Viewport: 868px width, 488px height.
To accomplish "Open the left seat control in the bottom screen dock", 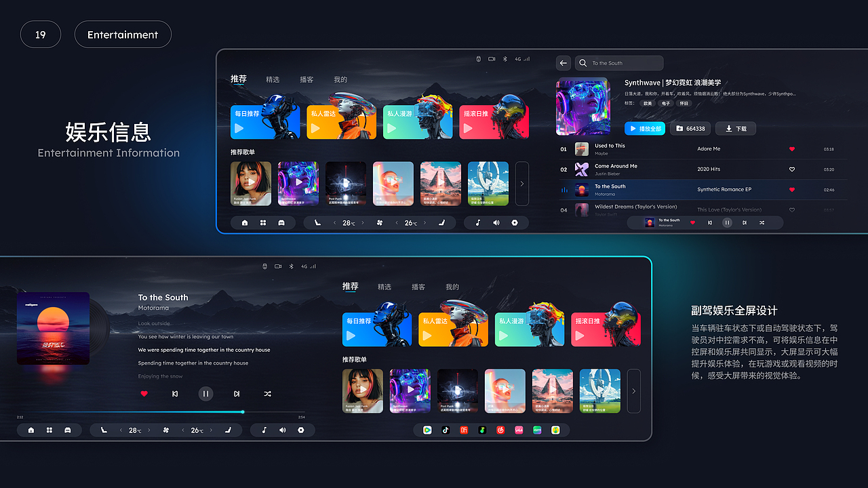I will [104, 430].
